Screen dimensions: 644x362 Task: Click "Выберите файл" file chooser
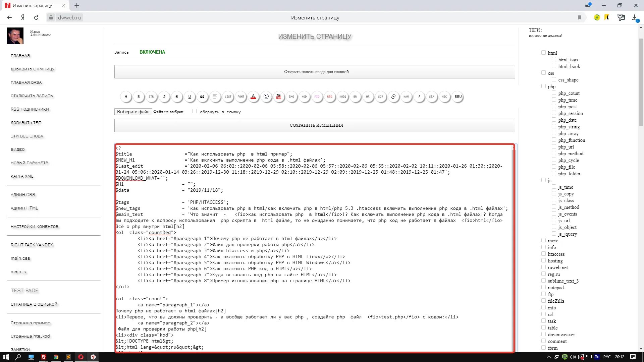(133, 112)
